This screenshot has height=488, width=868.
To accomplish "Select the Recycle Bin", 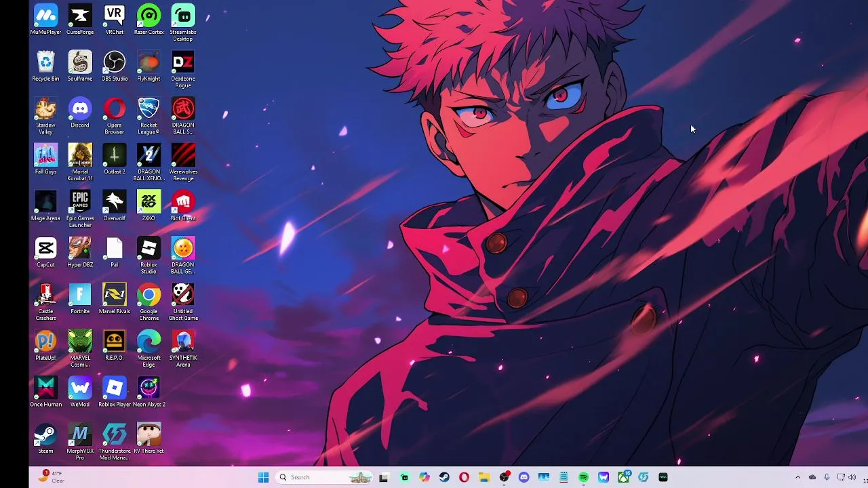I will coord(45,66).
